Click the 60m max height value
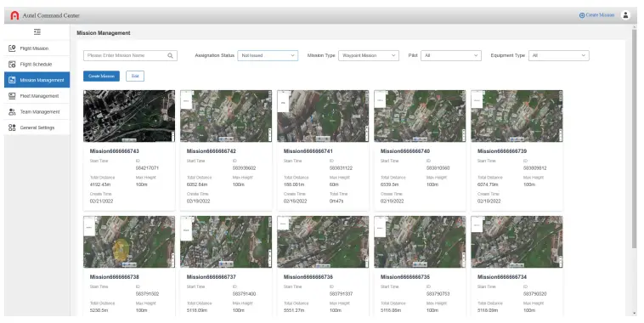Viewport: 644px width, 323px height. [x=334, y=185]
